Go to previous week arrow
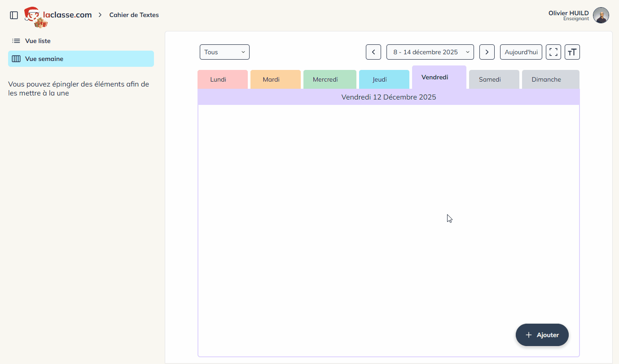 pyautogui.click(x=373, y=52)
